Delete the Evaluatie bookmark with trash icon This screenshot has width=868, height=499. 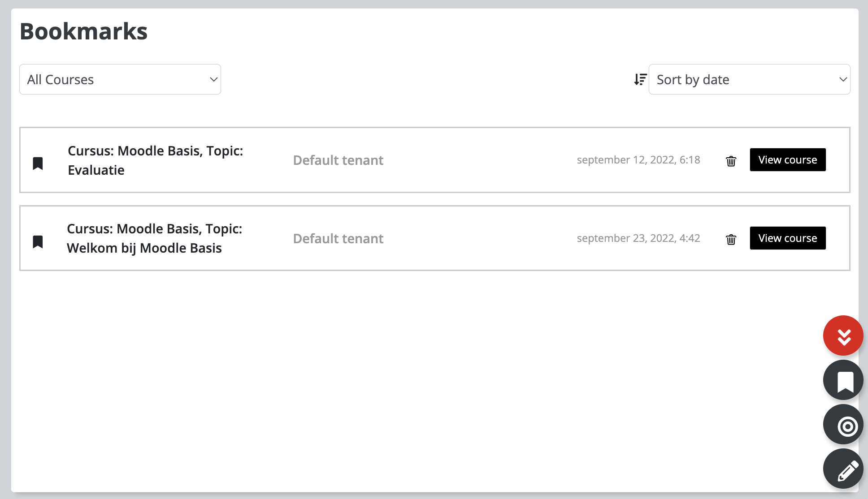[731, 161]
